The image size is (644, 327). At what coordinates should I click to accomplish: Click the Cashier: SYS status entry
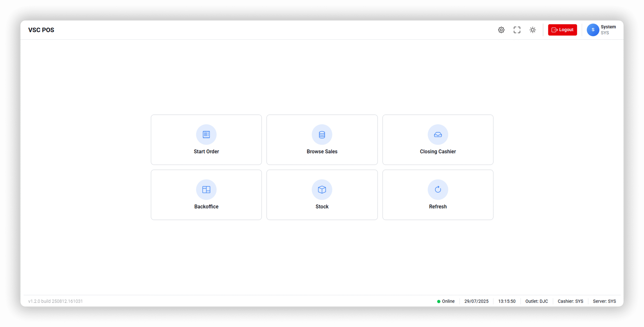pos(570,301)
